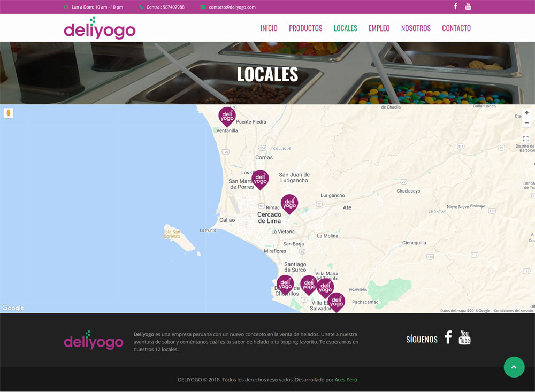Open YouTube icon in the top purple bar
The image size is (535, 392).
468,6
